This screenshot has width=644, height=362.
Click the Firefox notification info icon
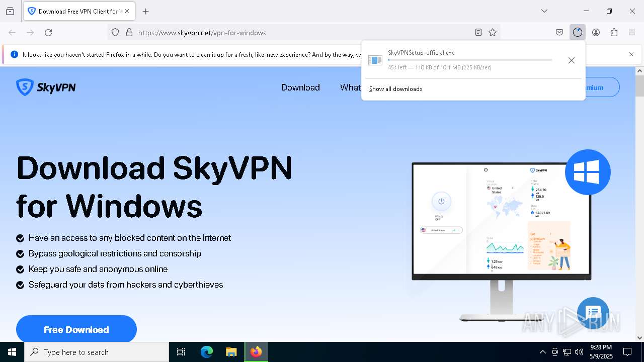pos(15,54)
